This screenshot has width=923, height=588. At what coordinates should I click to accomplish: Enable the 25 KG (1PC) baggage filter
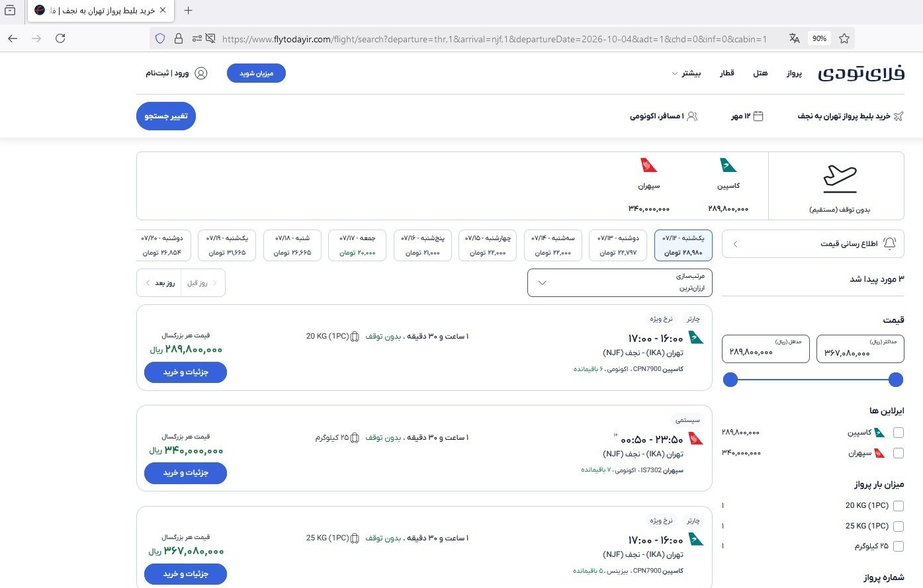pos(898,526)
